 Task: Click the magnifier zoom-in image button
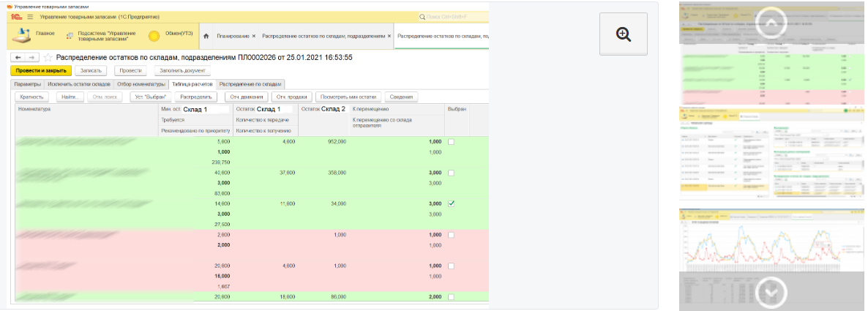623,34
